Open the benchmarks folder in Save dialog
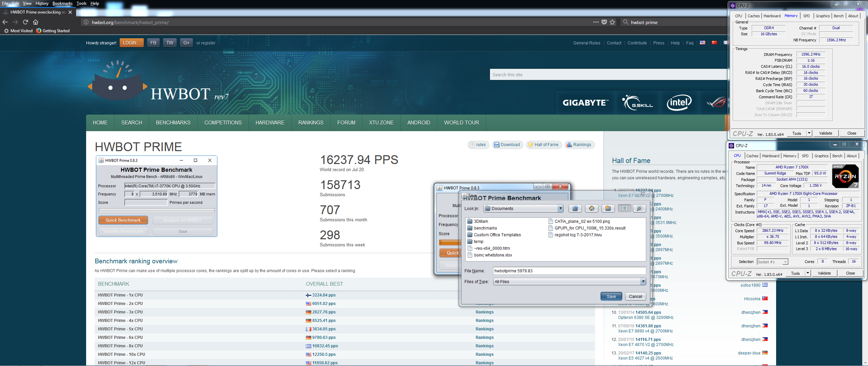The image size is (868, 366). click(482, 228)
